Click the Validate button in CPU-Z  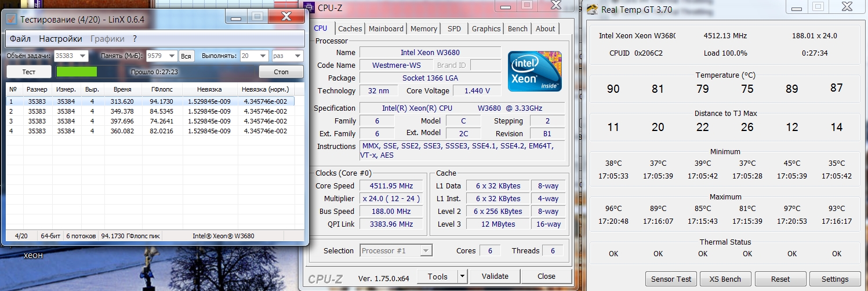[x=495, y=277]
